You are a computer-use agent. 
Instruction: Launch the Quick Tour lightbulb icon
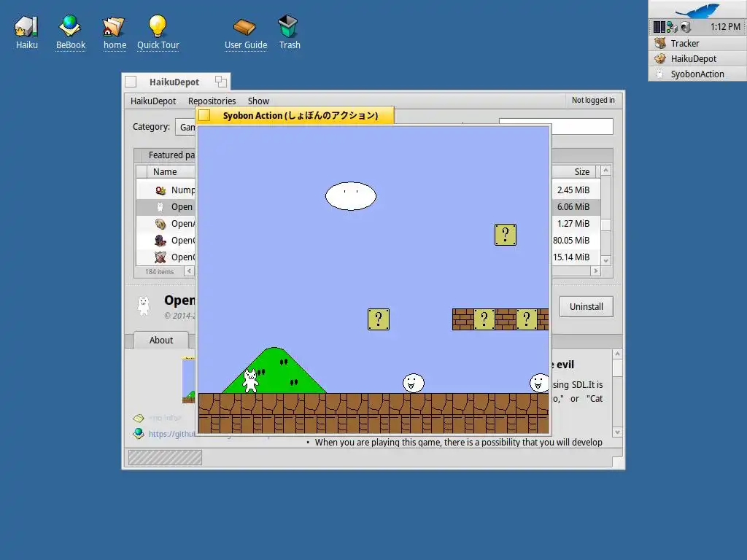pos(158,26)
